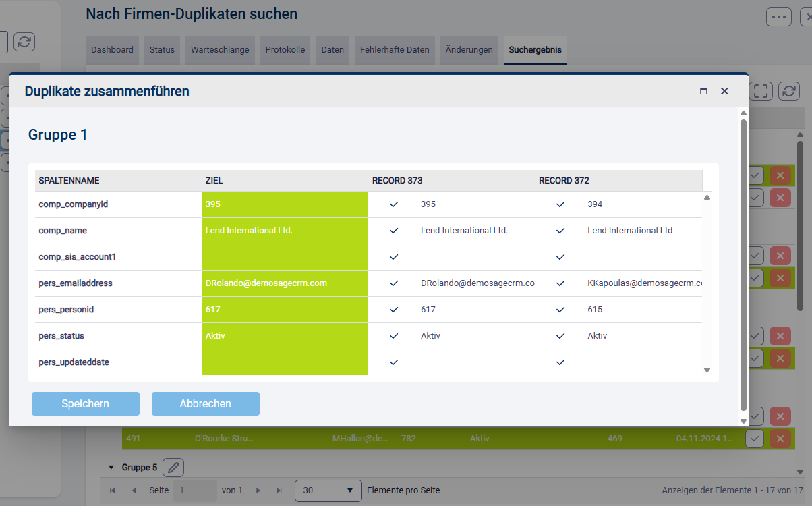The image size is (812, 506).
Task: Open the fullscreen expand icon beside refresh
Action: [761, 90]
